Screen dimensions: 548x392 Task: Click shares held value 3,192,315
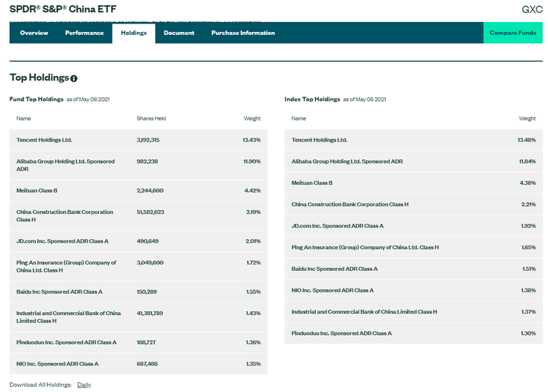(x=148, y=140)
